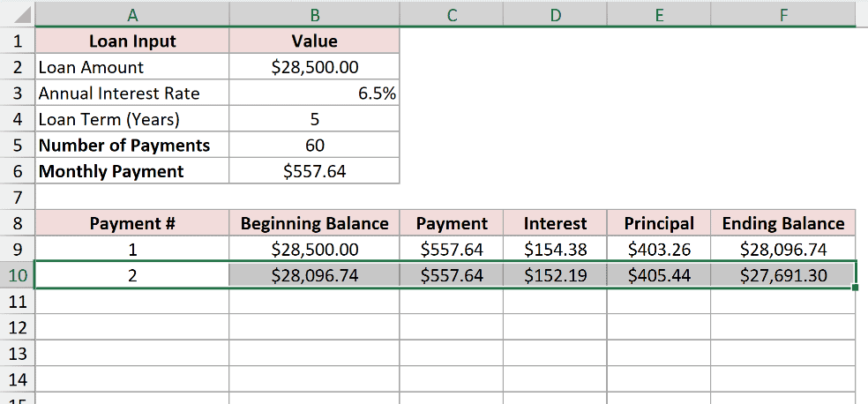Select row 7 header
Image resolution: width=868 pixels, height=404 pixels.
tap(18, 197)
